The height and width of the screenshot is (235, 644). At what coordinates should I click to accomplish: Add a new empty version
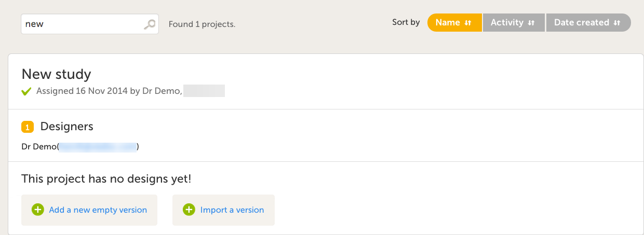(x=98, y=210)
